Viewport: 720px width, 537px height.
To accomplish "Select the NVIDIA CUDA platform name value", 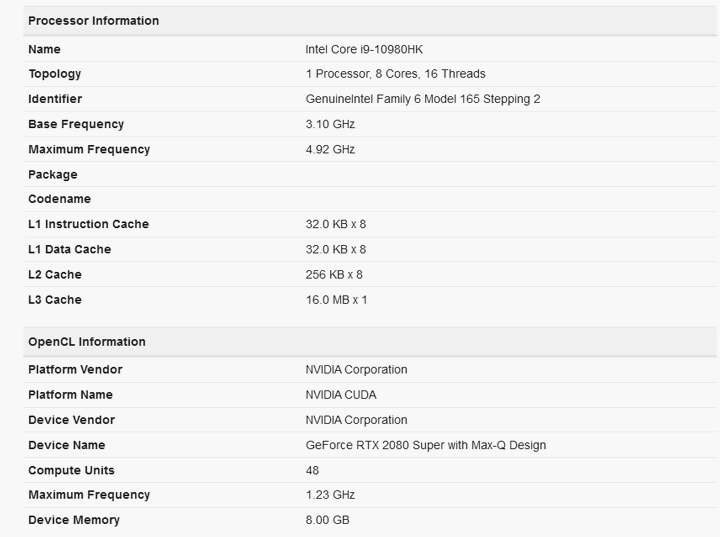I will pos(341,395).
